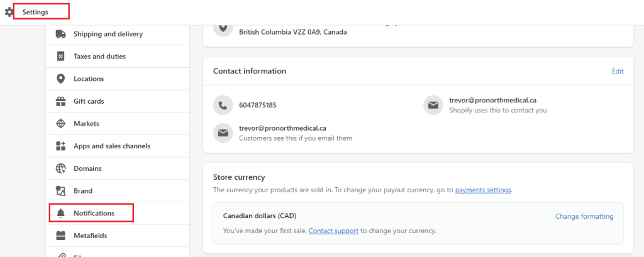
Task: Click the Settings header title
Action: pos(35,12)
